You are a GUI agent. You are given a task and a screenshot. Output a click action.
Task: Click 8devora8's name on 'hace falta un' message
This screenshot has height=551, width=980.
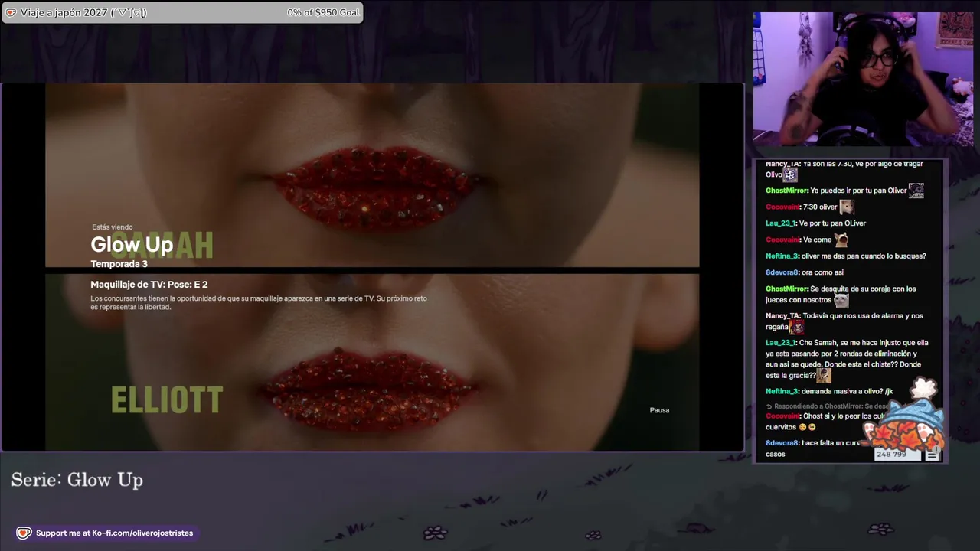point(782,443)
